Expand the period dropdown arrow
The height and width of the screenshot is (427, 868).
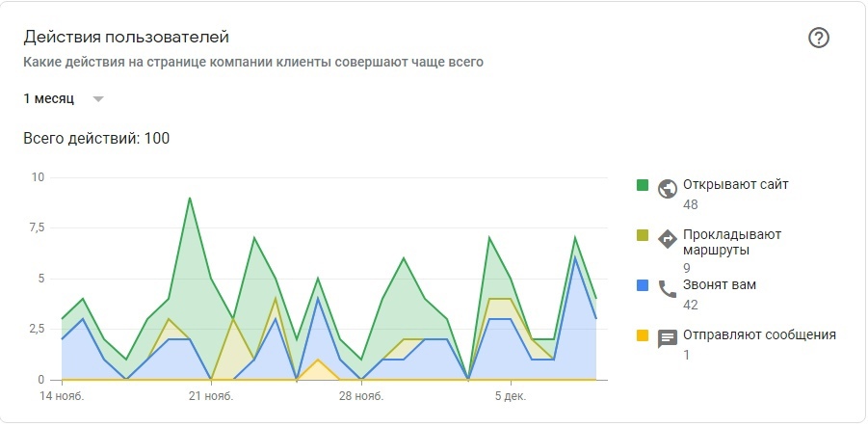pyautogui.click(x=97, y=98)
